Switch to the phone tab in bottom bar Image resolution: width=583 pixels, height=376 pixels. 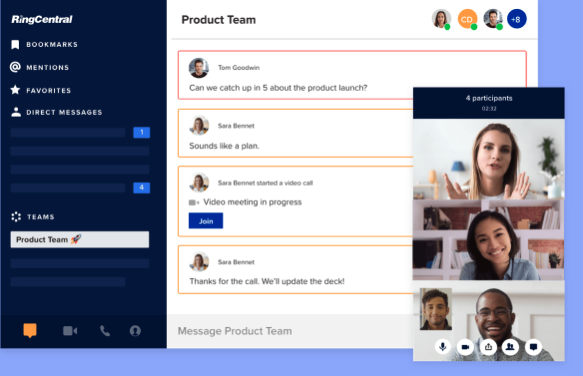(x=105, y=331)
